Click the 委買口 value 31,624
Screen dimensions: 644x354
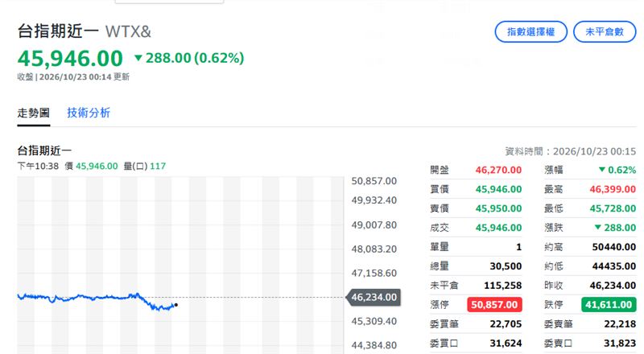tap(506, 344)
